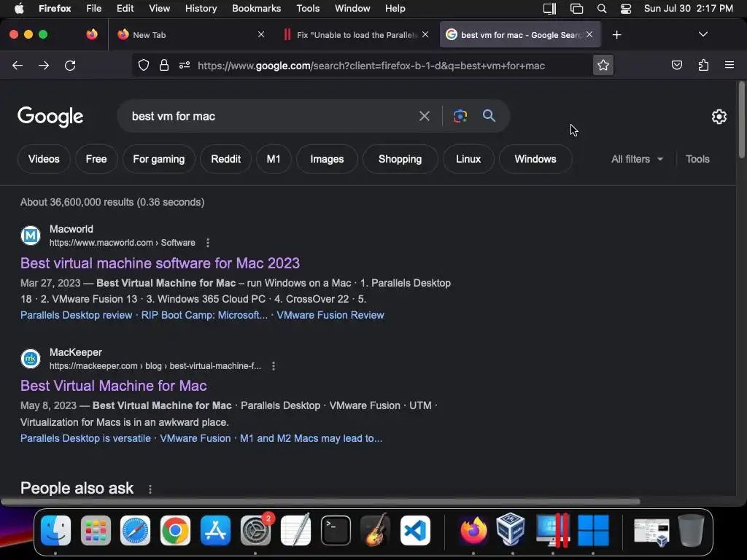This screenshot has width=747, height=560.
Task: Open the History menu
Action: coord(201,8)
